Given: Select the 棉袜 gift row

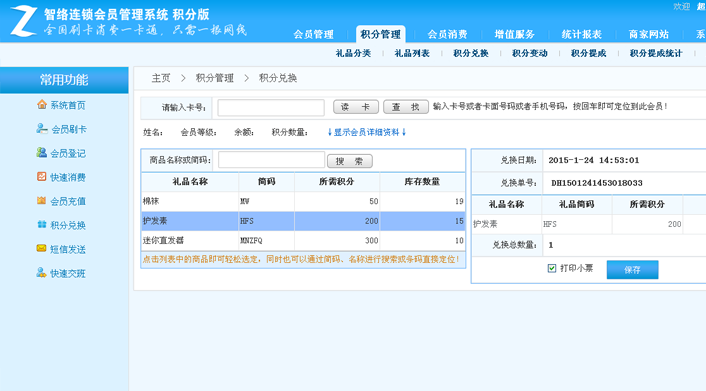Looking at the screenshot, I should (303, 201).
